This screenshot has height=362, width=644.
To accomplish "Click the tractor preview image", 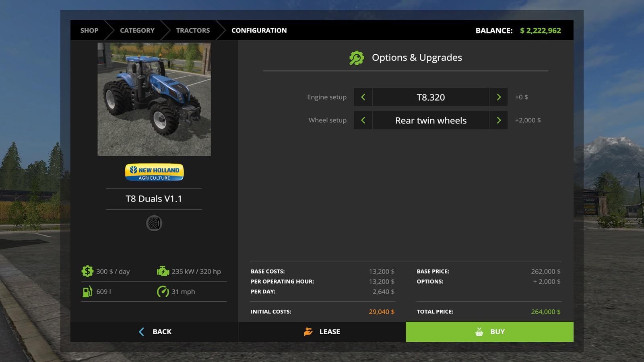I will [154, 99].
